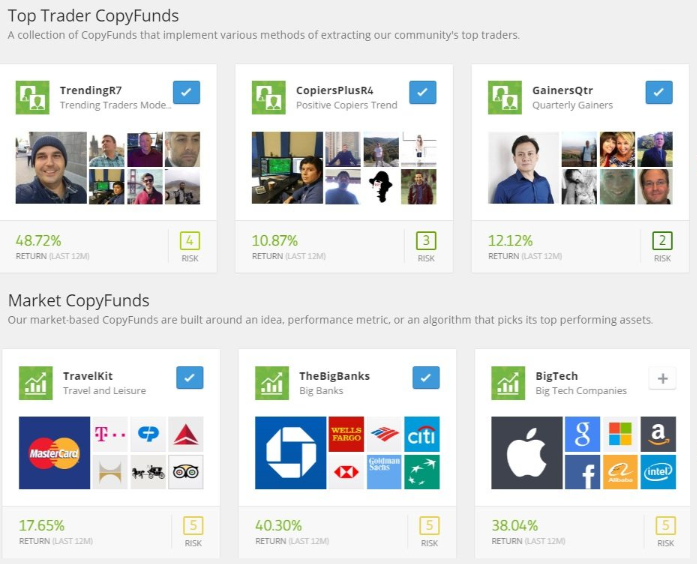Select the Wells Fargo logo

pos(346,434)
